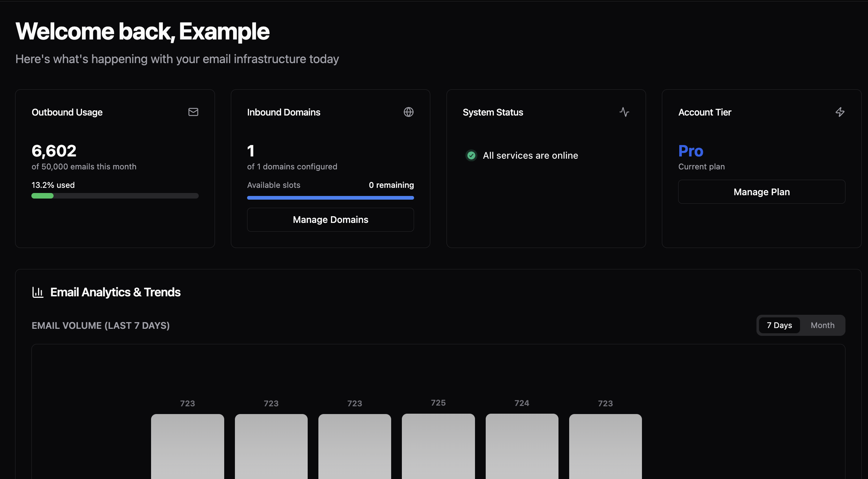Viewport: 868px width, 479px height.
Task: Click the envelope icon on Outbound Usage card
Action: coord(193,112)
